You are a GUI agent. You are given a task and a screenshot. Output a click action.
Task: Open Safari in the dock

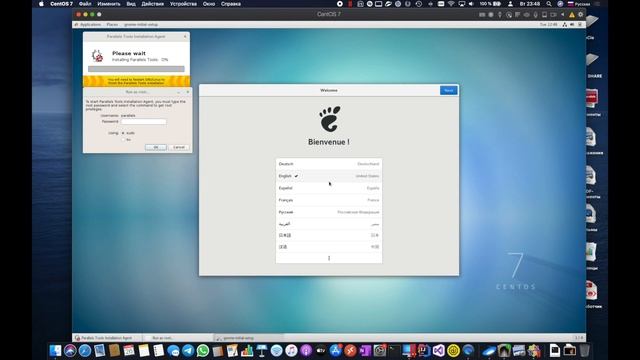pos(84,351)
